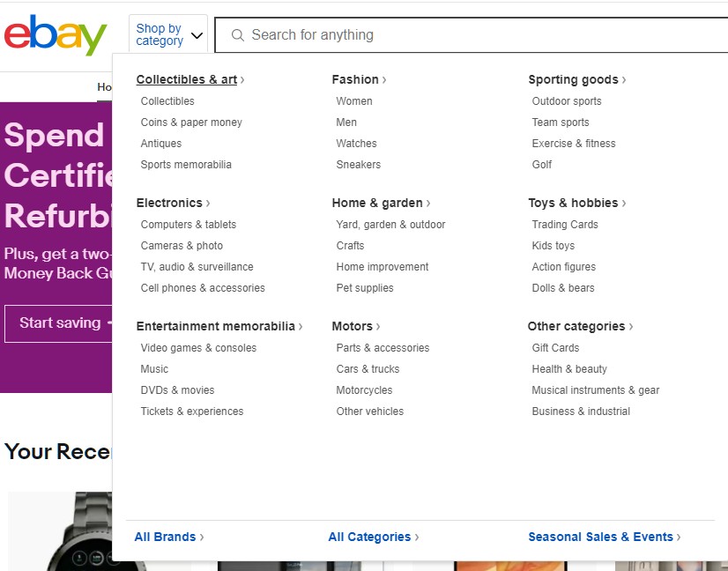This screenshot has height=571, width=728.
Task: Go to Video games & consoles
Action: [198, 348]
